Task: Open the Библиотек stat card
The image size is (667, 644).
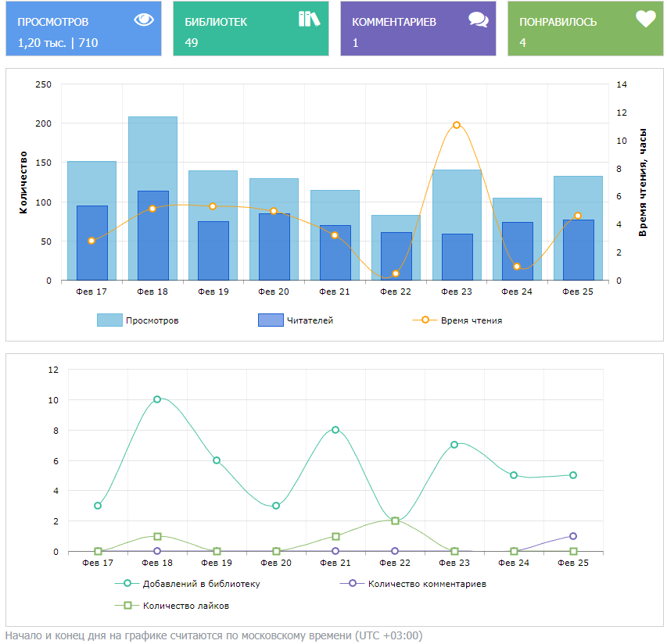Action: pos(251,29)
